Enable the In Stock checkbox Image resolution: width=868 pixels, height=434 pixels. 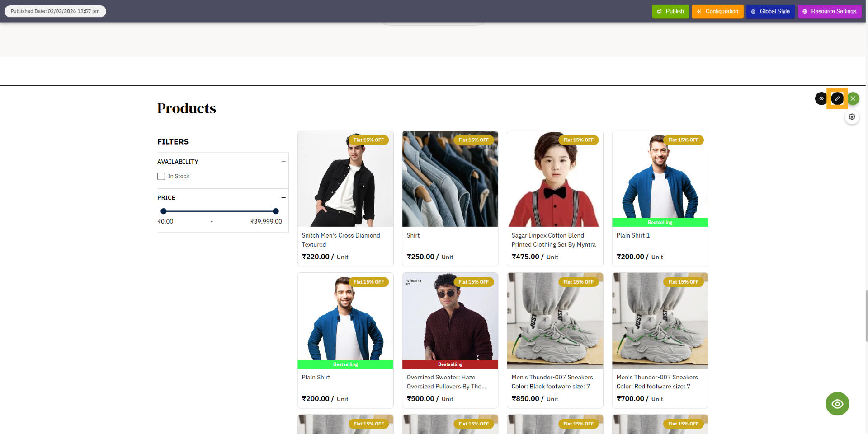coord(161,177)
